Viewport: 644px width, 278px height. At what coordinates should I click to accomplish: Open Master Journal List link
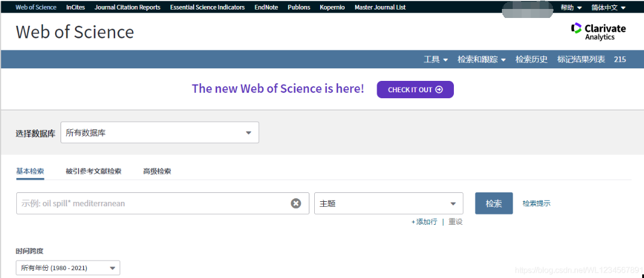click(x=380, y=7)
